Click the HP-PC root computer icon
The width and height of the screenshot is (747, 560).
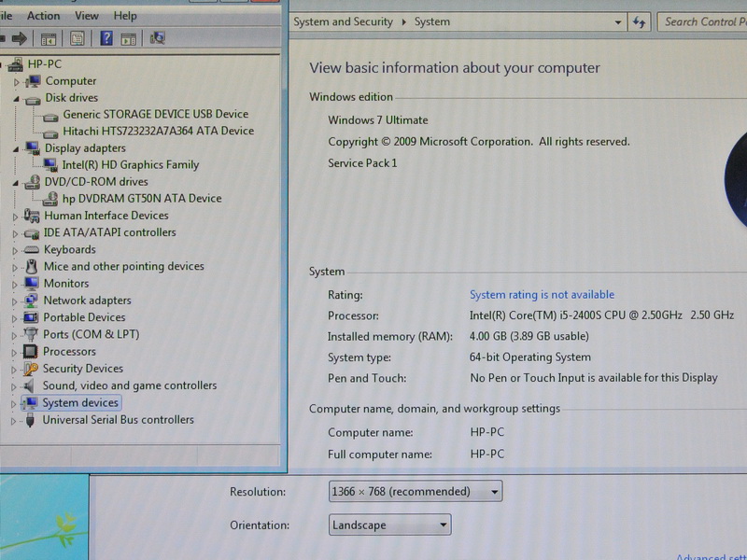pos(16,64)
